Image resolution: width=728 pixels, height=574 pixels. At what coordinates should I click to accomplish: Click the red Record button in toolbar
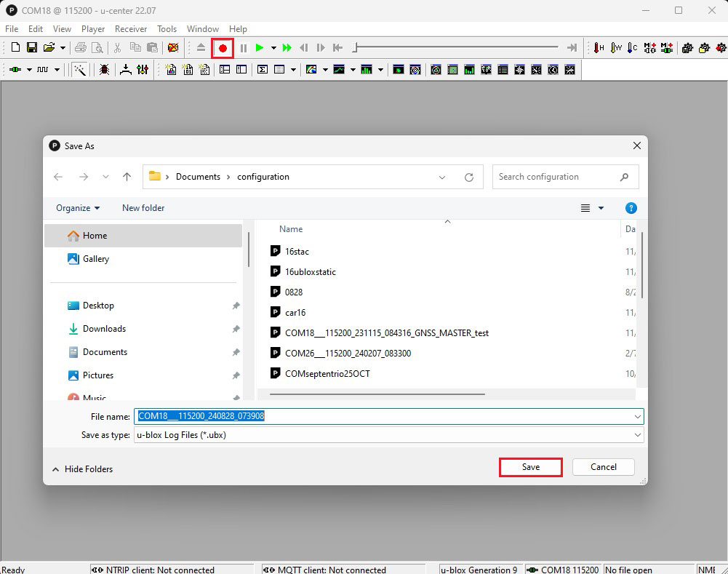pyautogui.click(x=223, y=48)
